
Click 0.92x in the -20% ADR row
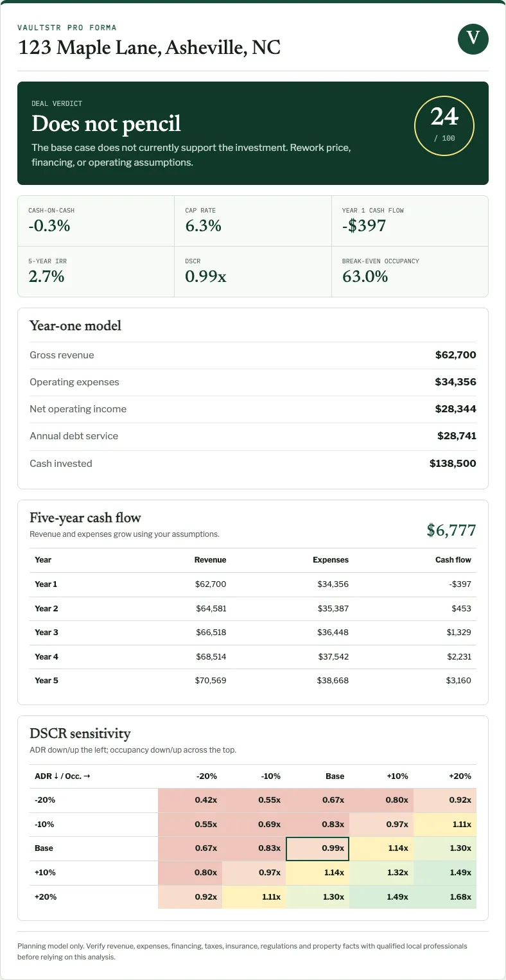coord(444,800)
